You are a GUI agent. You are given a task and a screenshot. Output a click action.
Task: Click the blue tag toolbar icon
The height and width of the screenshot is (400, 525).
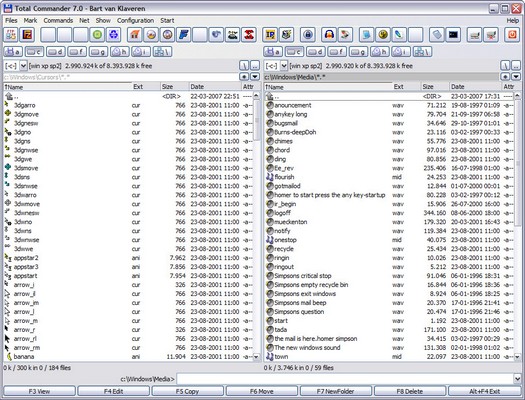coord(437,35)
